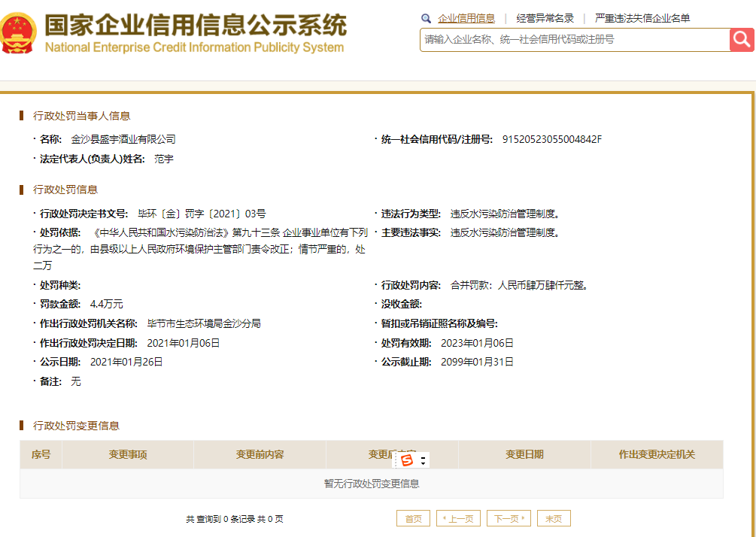The image size is (756, 537).
Task: Click the small magnifier icon beside 企业信用信息
Action: pos(426,19)
